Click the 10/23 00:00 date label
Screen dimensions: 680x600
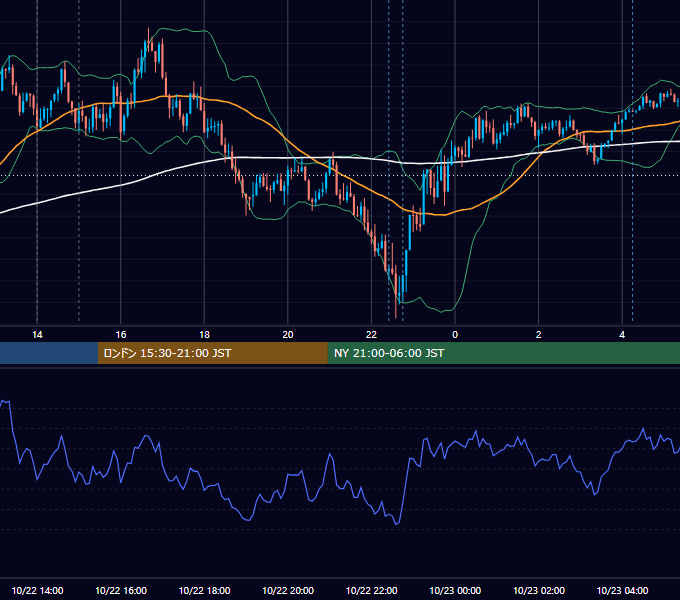pos(455,590)
